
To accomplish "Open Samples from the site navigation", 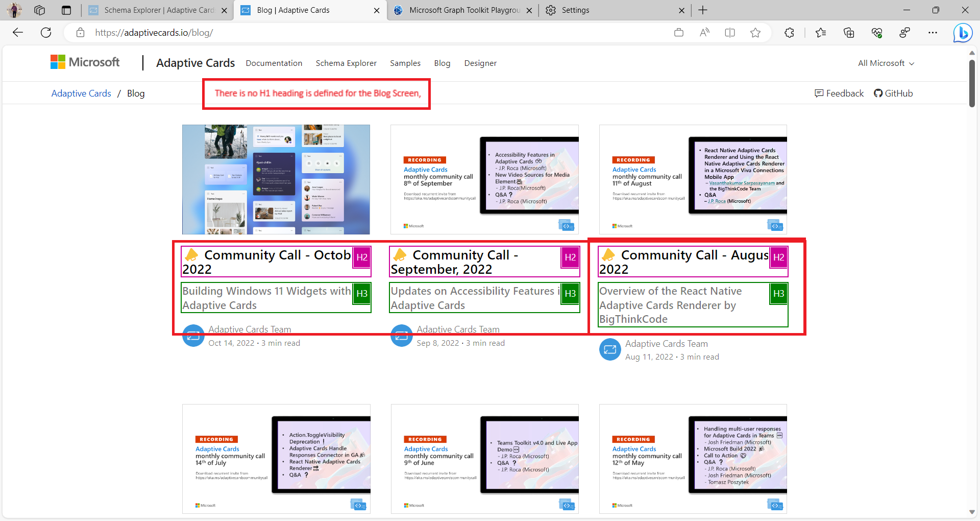I will click(405, 63).
